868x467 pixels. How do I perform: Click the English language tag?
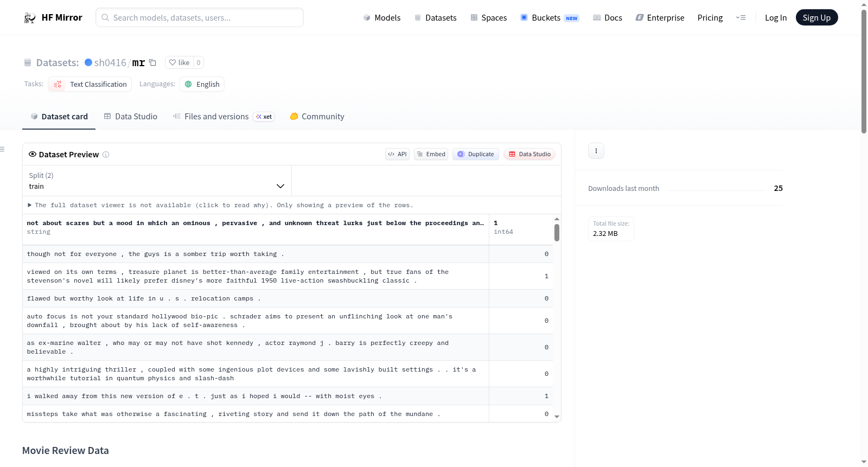click(x=202, y=84)
